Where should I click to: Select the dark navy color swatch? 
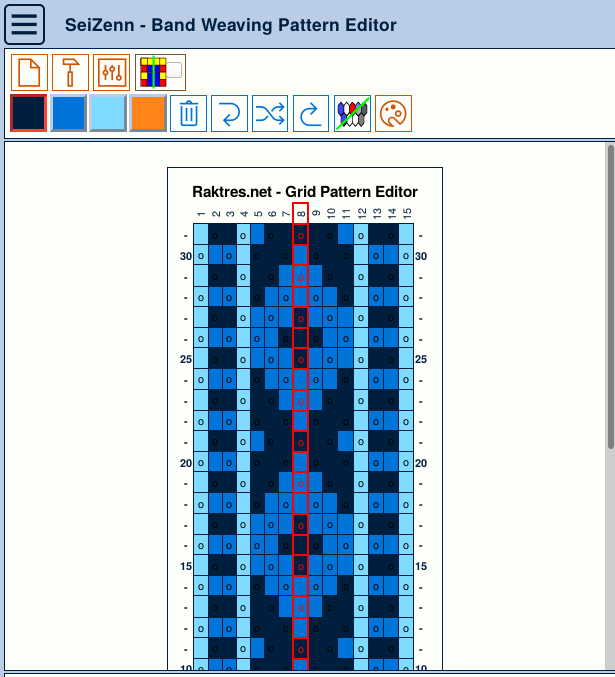(x=29, y=113)
